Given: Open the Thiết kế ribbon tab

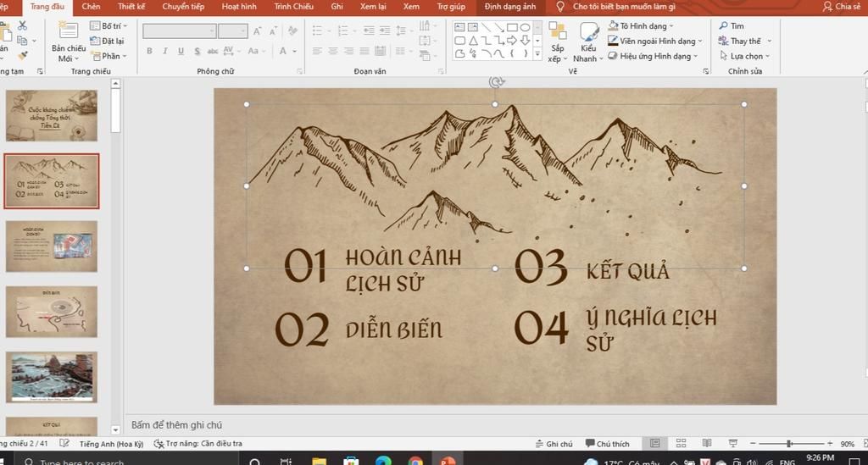Looking at the screenshot, I should click(x=131, y=7).
